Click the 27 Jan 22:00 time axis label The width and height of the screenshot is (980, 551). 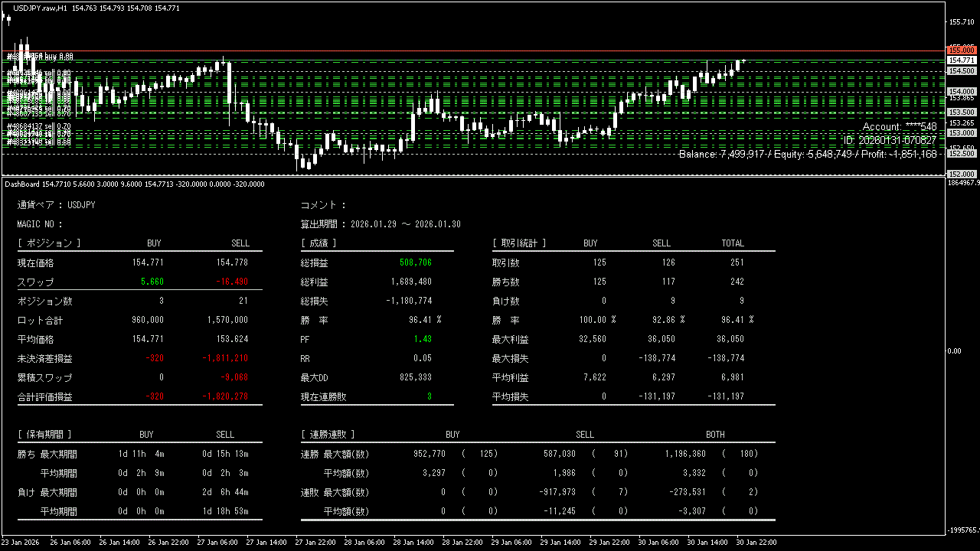click(315, 542)
